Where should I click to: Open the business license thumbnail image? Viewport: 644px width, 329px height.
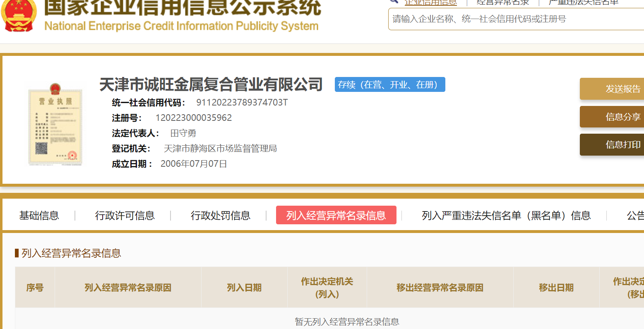coord(55,124)
